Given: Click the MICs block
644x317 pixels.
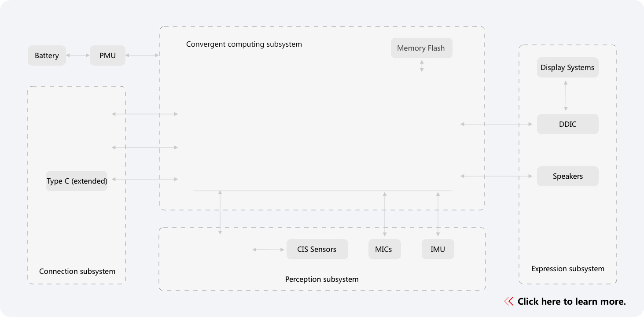Looking at the screenshot, I should pos(385,249).
